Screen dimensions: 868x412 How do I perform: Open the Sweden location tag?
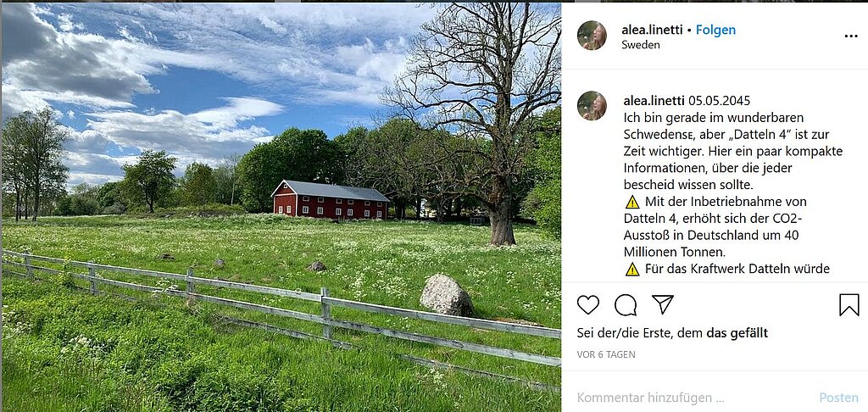point(639,45)
